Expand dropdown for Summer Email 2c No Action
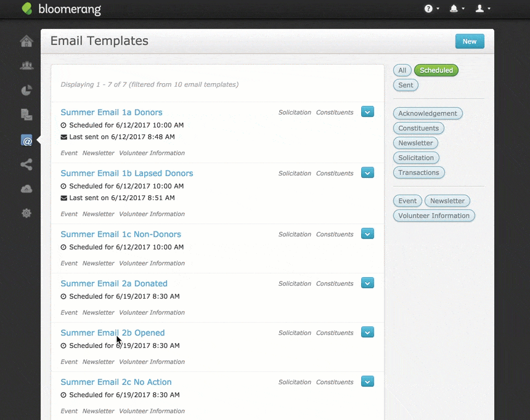Image resolution: width=530 pixels, height=420 pixels. (367, 381)
